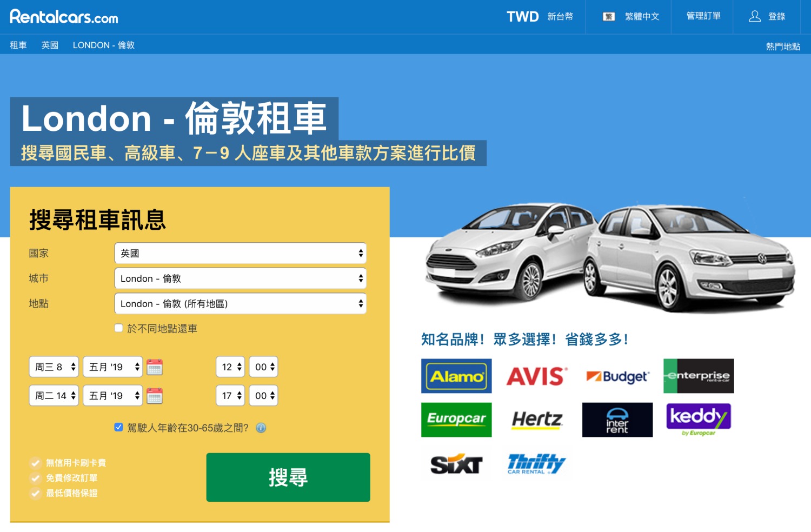Screen dimensions: 811x532
Task: Enable 於不同地點還車 checkbox
Action: [119, 328]
